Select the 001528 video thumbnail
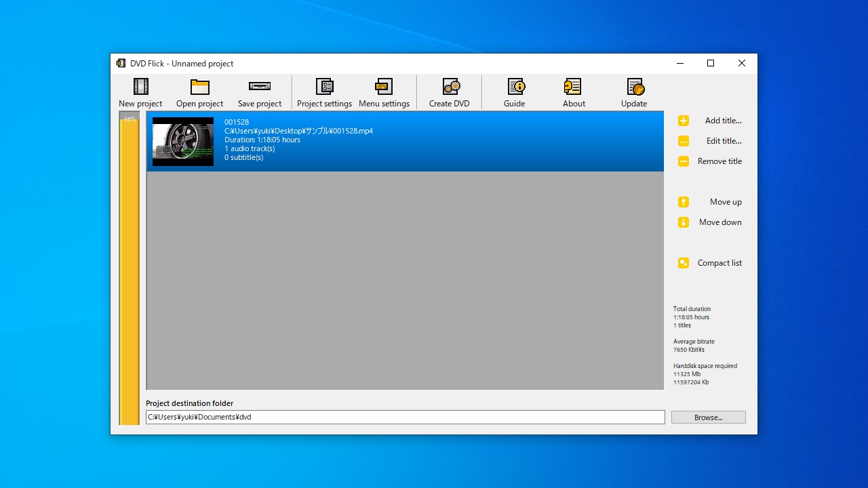 coord(183,142)
